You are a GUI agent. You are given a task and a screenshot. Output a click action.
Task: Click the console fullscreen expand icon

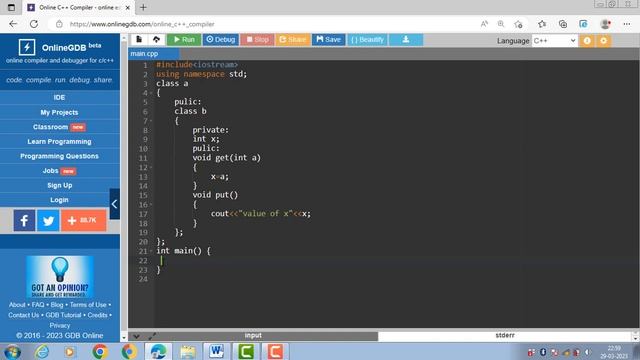(x=152, y=336)
